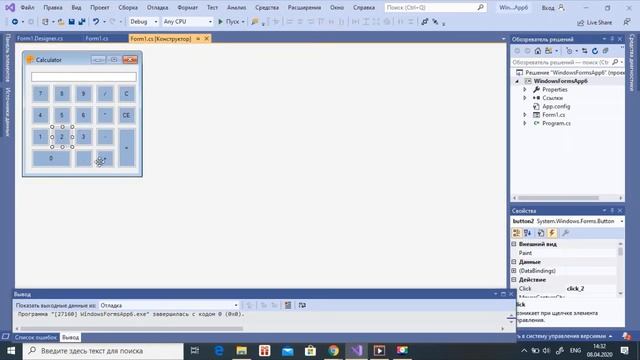Select App.config in Solution Explorer
The width and height of the screenshot is (640, 360).
(556, 106)
